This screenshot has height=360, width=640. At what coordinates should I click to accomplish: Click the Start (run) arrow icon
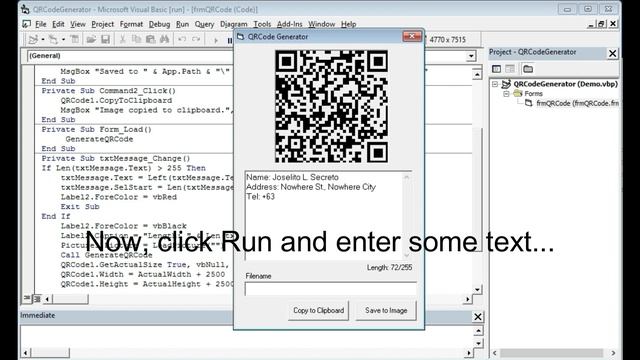click(216, 40)
